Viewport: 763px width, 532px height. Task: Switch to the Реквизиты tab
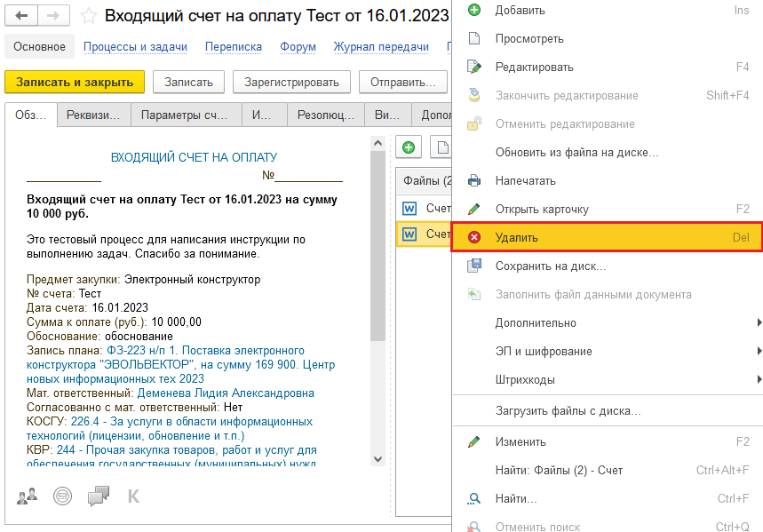coord(94,115)
